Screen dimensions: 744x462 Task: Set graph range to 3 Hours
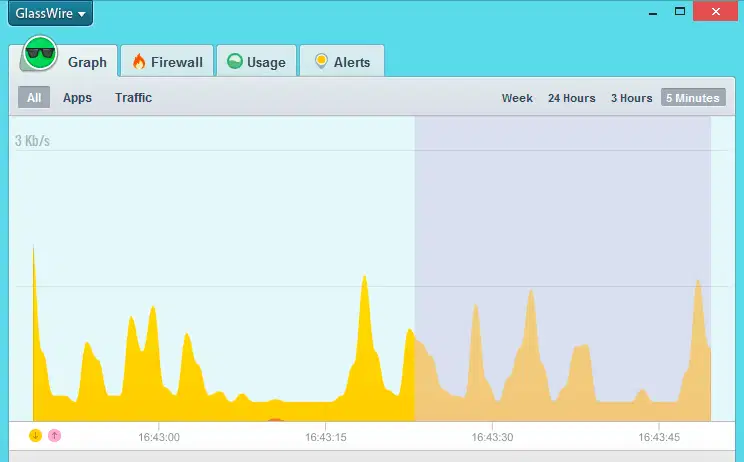click(x=632, y=98)
